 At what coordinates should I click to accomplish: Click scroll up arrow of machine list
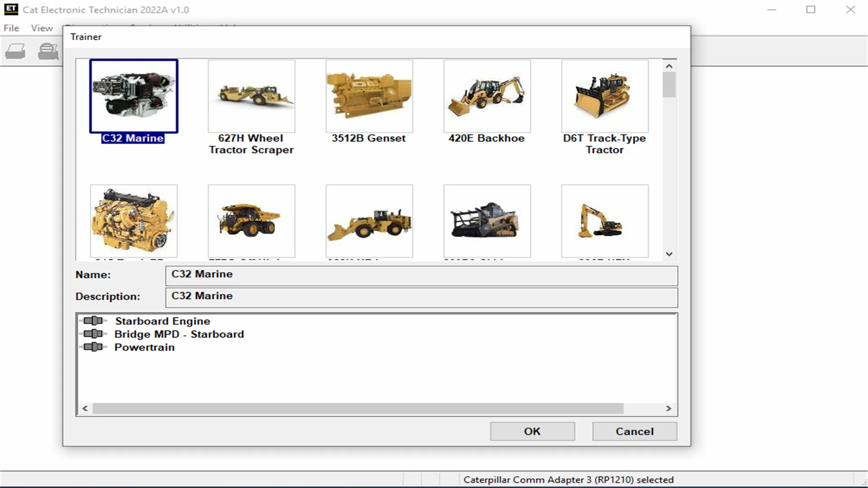[x=670, y=66]
